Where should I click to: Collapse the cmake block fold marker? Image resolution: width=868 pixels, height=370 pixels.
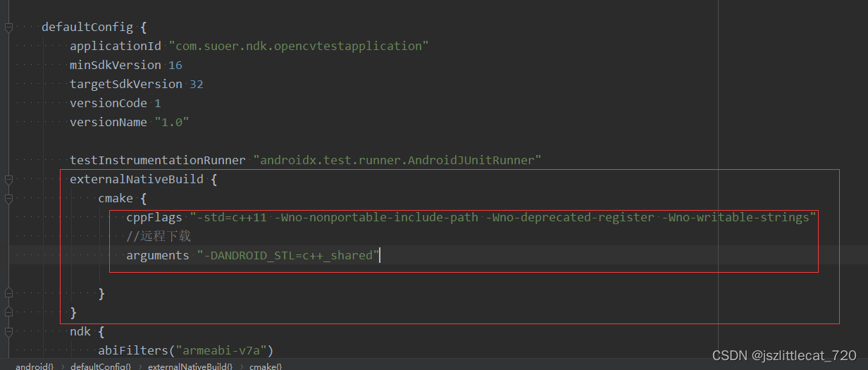point(8,199)
